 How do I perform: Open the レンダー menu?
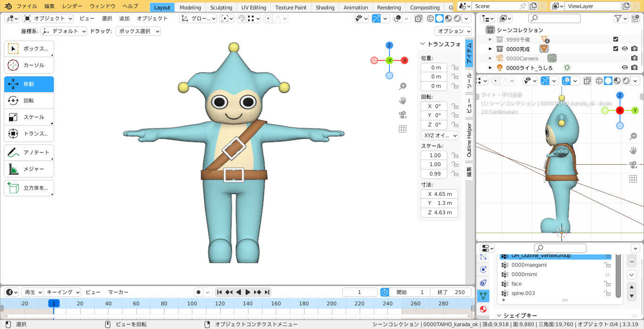(x=72, y=6)
